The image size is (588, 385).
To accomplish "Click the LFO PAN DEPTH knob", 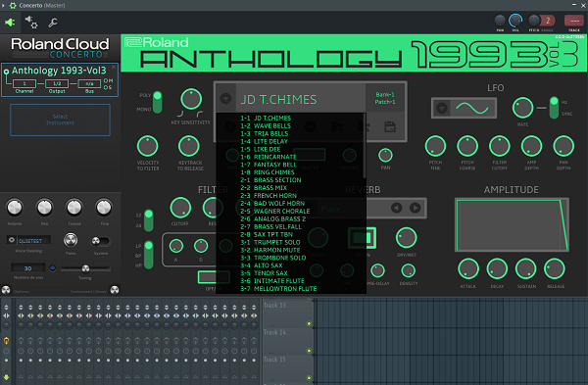I will tap(563, 146).
